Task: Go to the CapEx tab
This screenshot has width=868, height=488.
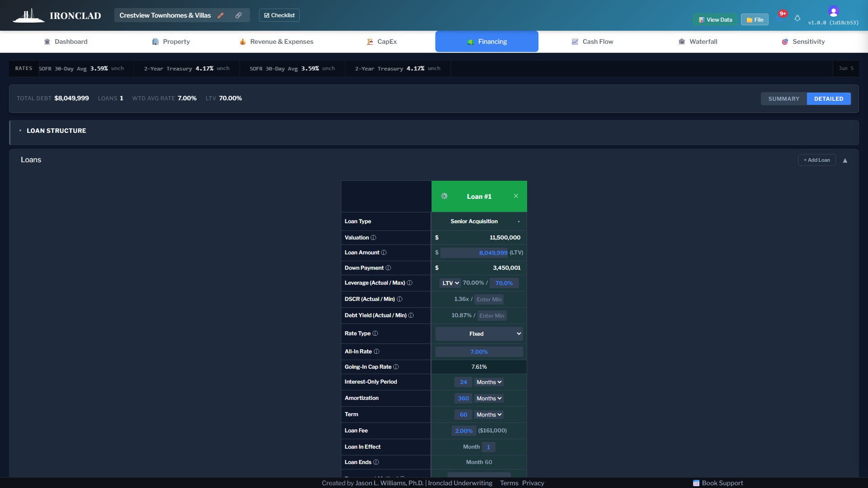Action: coord(382,42)
